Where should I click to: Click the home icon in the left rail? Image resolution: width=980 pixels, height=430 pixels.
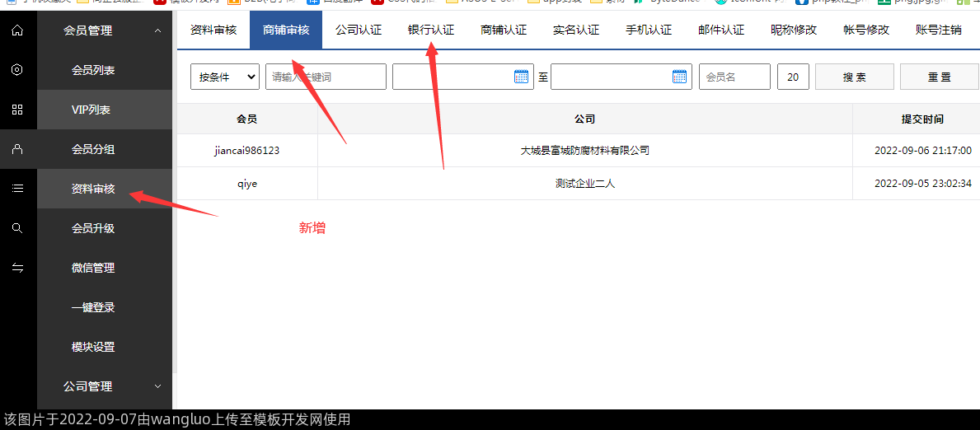tap(17, 30)
